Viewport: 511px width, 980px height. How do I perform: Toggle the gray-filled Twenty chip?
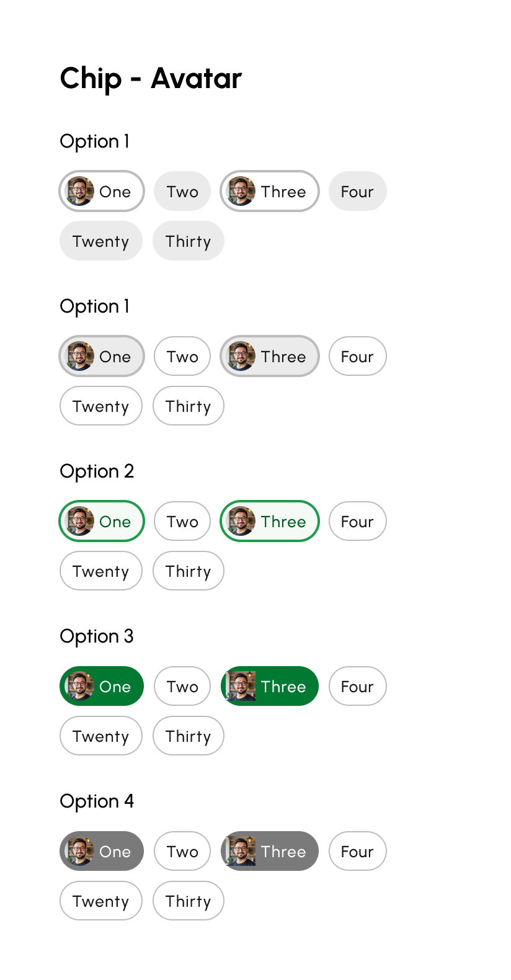[x=100, y=241]
